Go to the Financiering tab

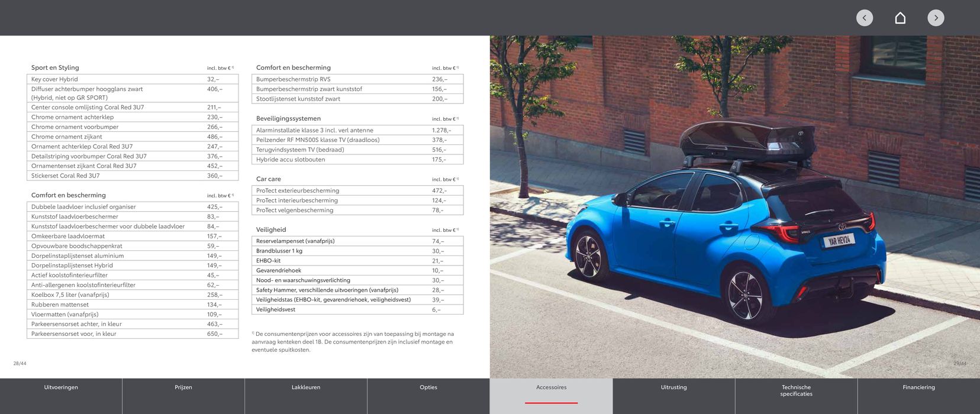(918, 388)
